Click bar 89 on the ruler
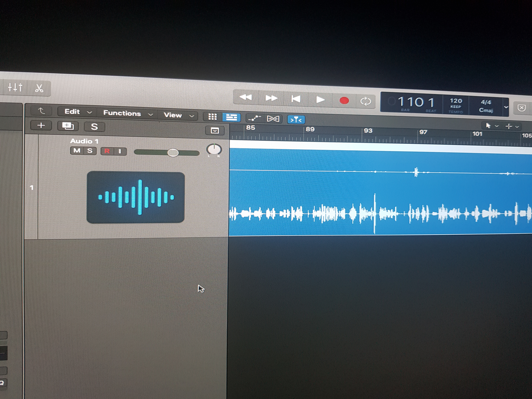The width and height of the screenshot is (532, 399). point(310,129)
